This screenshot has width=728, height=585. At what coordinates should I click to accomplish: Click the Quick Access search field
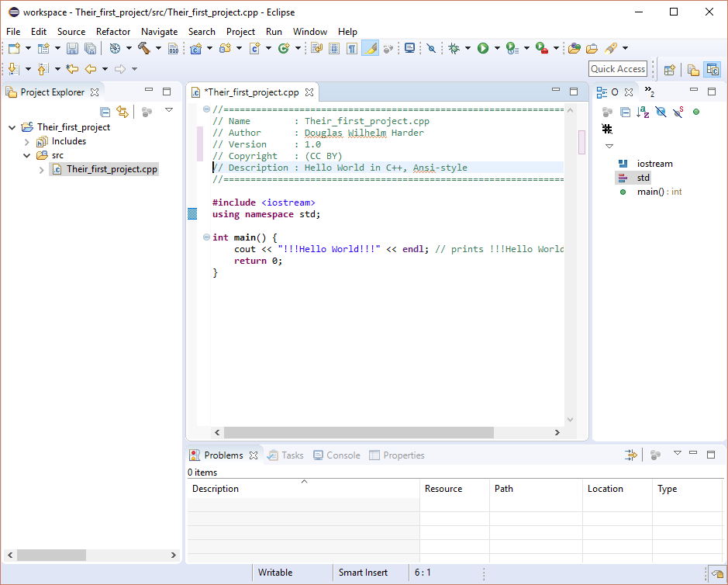coord(618,69)
